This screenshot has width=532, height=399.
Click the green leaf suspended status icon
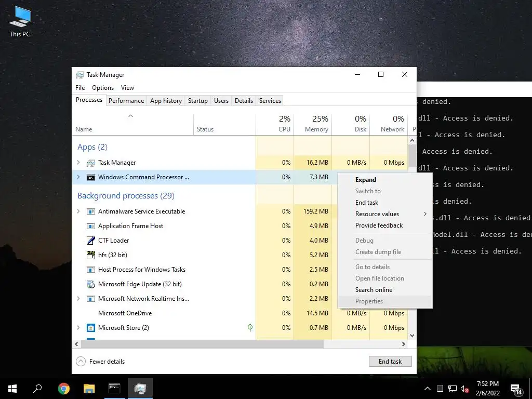coord(250,327)
